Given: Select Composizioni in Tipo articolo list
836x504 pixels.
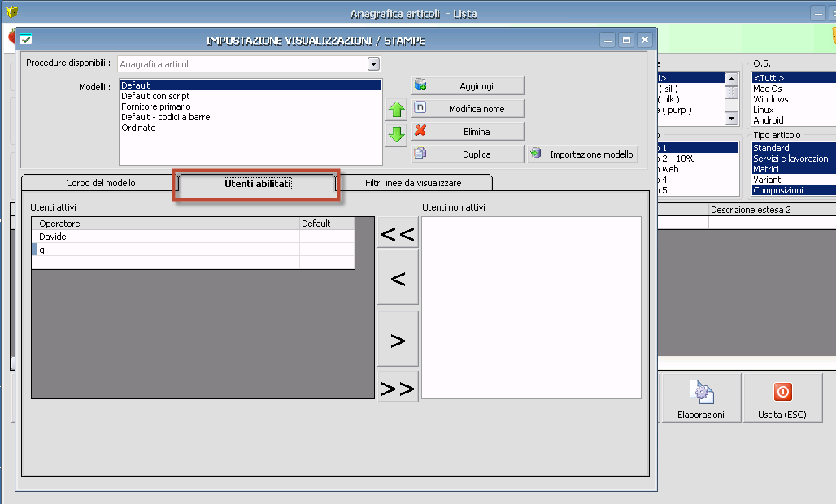Looking at the screenshot, I should tap(794, 190).
